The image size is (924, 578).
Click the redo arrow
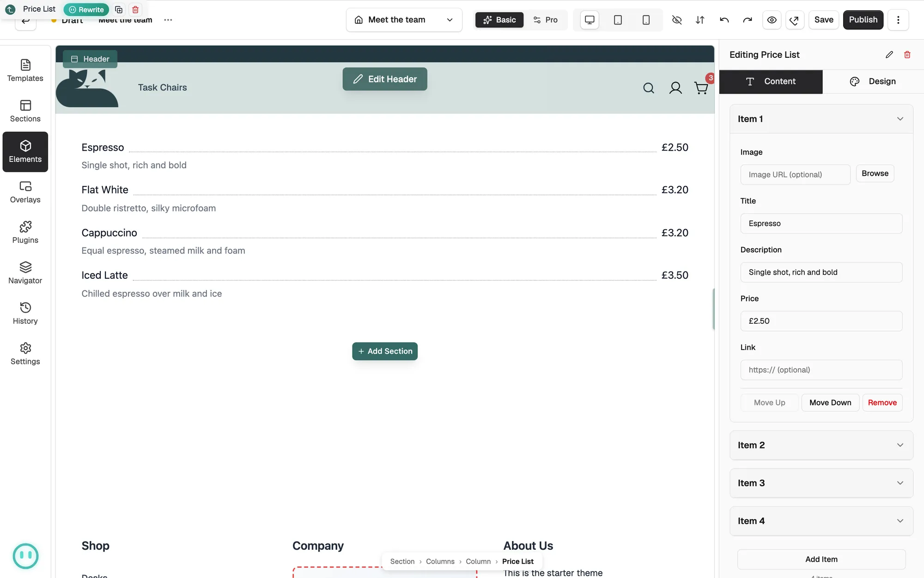(x=748, y=20)
